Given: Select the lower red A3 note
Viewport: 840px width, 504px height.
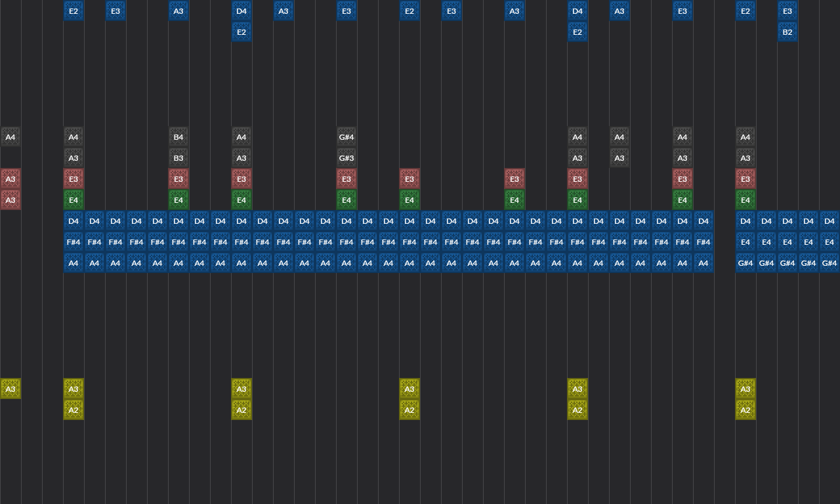Looking at the screenshot, I should pyautogui.click(x=10, y=200).
